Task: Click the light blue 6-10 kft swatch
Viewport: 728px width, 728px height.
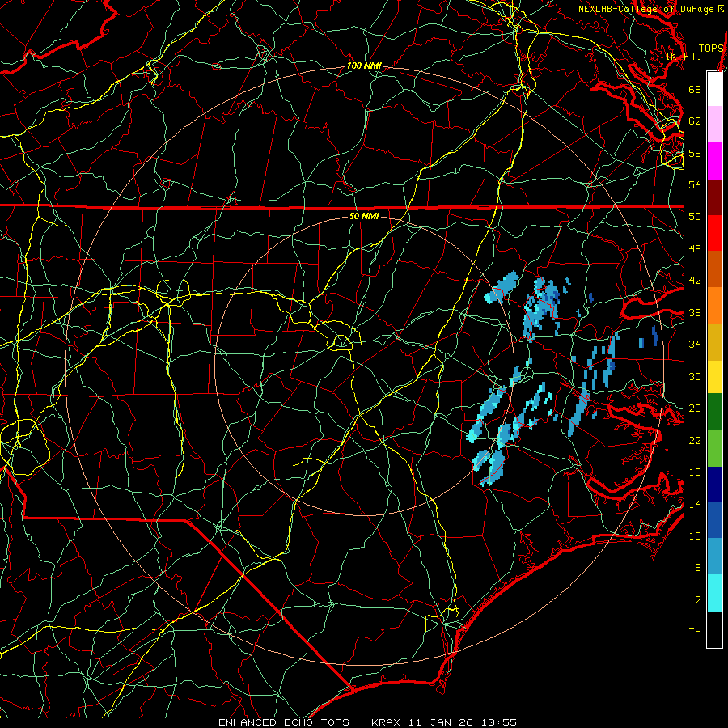Action: pos(714,557)
